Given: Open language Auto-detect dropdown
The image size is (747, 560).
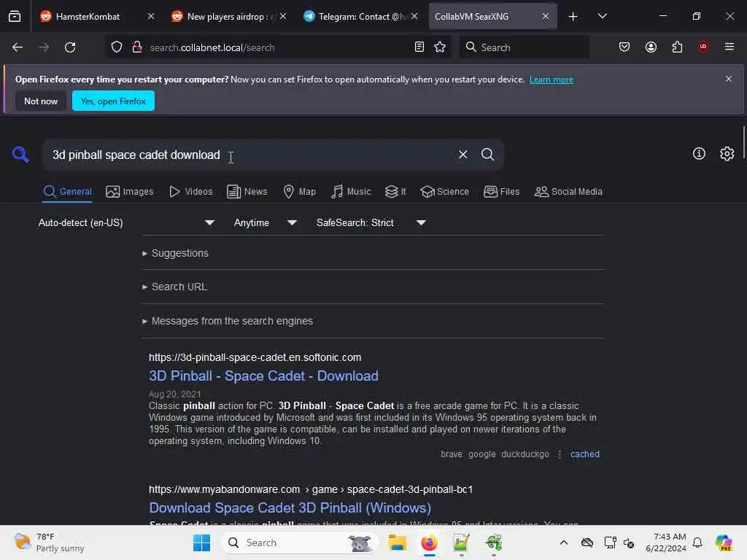Looking at the screenshot, I should pos(126,222).
